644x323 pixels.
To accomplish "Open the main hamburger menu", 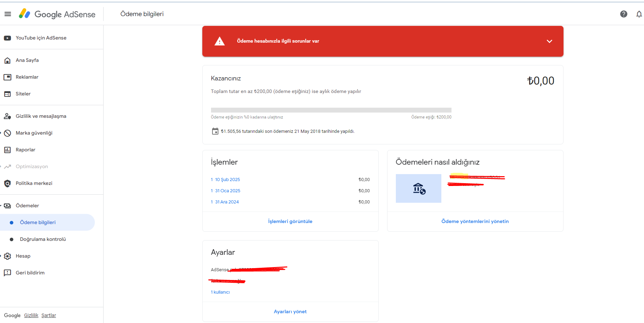I will (8, 14).
